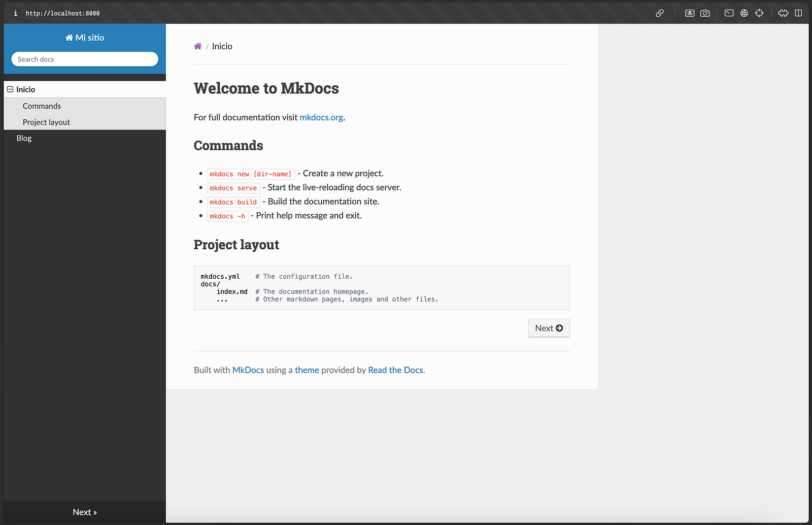Open the theme footer link

pyautogui.click(x=307, y=370)
